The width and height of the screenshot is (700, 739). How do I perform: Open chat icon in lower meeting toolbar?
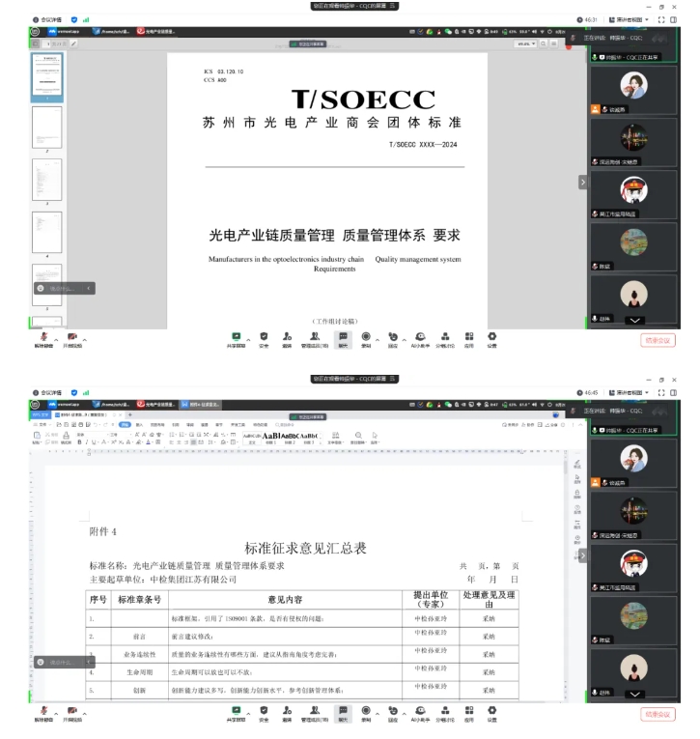point(343,710)
